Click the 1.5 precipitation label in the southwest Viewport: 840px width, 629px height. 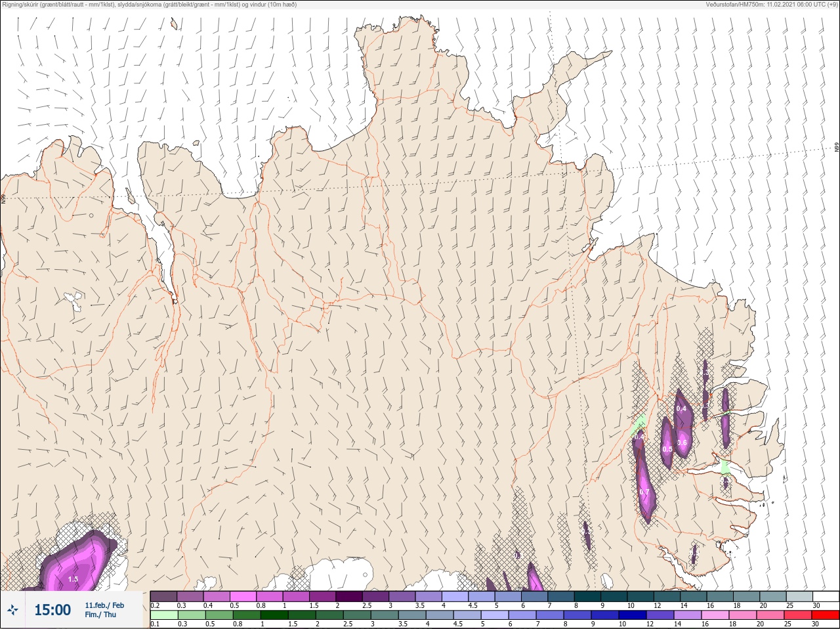tap(73, 579)
